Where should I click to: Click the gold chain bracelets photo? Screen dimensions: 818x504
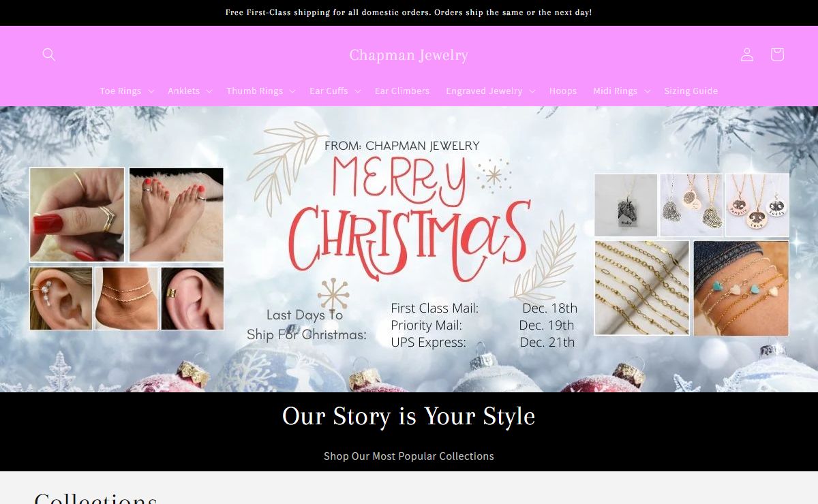coord(642,287)
